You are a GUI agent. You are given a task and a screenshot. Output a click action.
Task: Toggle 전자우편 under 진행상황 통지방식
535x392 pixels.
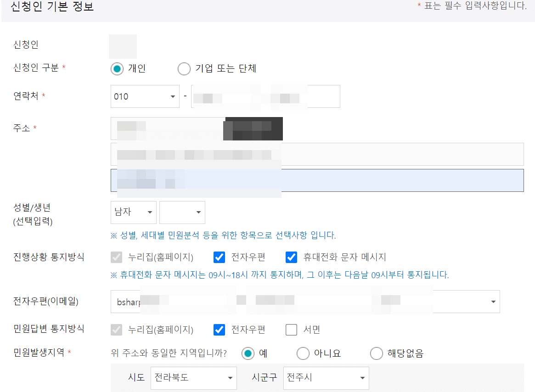219,257
